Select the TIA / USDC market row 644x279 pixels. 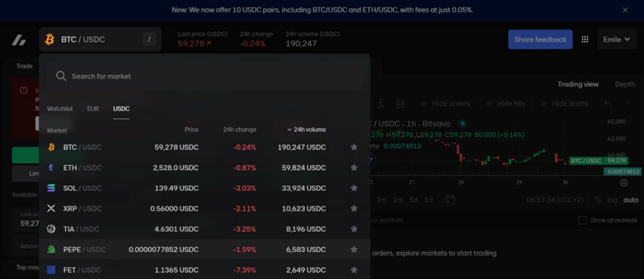pyautogui.click(x=204, y=229)
